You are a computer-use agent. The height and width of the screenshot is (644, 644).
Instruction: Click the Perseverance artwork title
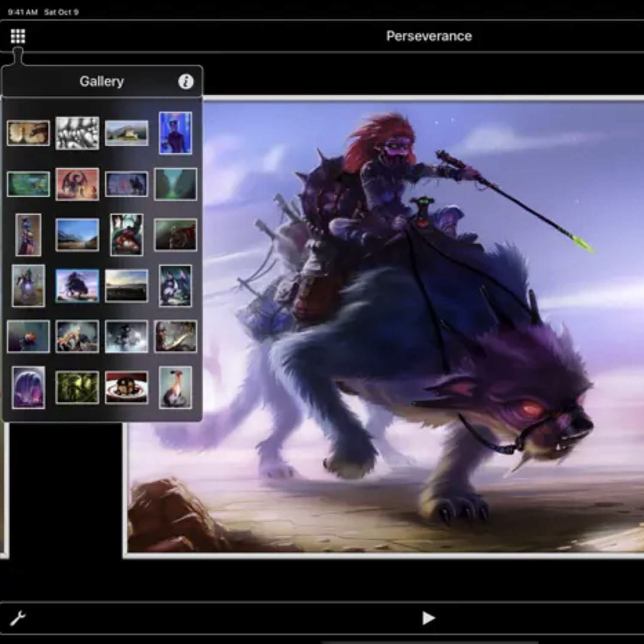[x=429, y=36]
